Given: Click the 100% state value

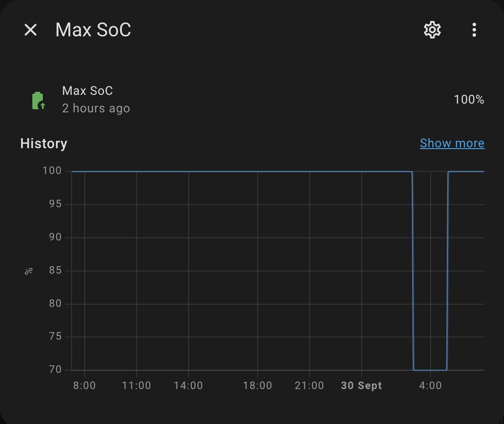Looking at the screenshot, I should (x=469, y=100).
